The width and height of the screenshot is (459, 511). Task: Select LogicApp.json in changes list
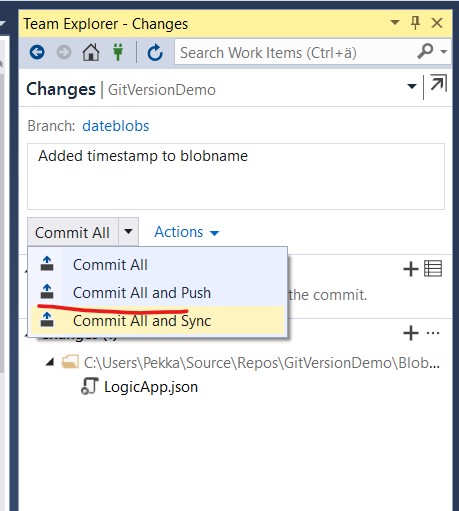tap(151, 387)
